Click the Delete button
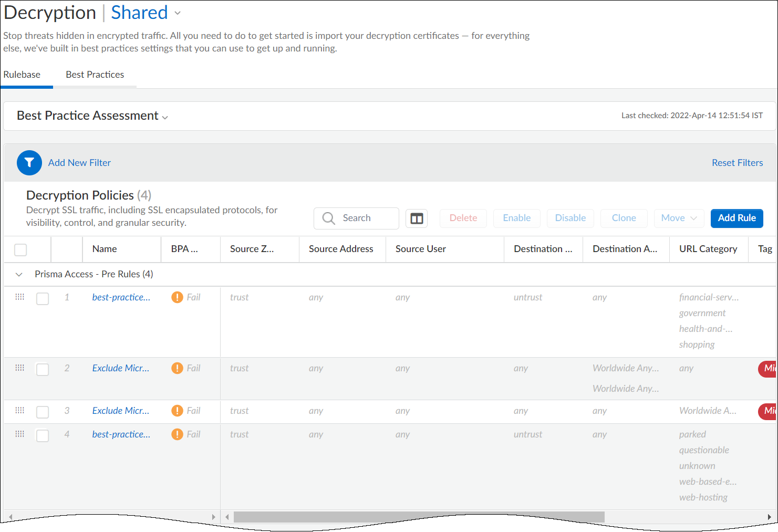The image size is (778, 532). coord(463,218)
